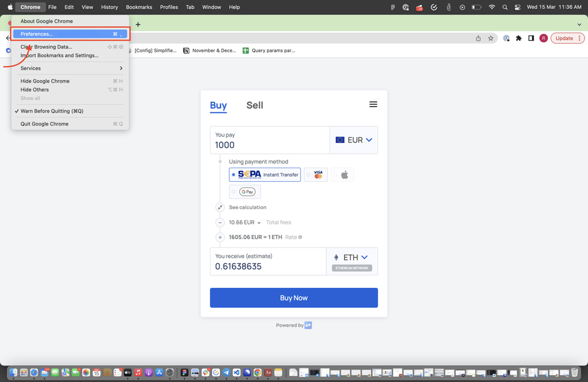The width and height of the screenshot is (588, 382).
Task: Toggle the Chrome side panel icon
Action: tap(531, 38)
